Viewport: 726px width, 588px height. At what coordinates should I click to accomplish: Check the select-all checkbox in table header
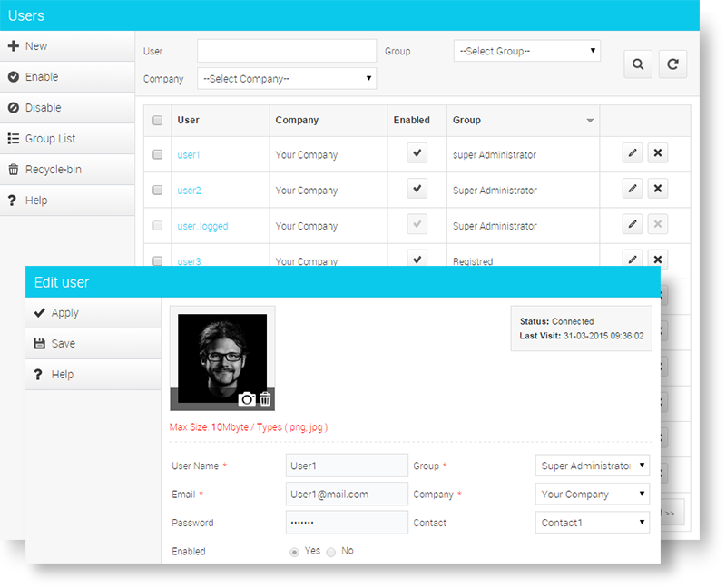pyautogui.click(x=158, y=121)
